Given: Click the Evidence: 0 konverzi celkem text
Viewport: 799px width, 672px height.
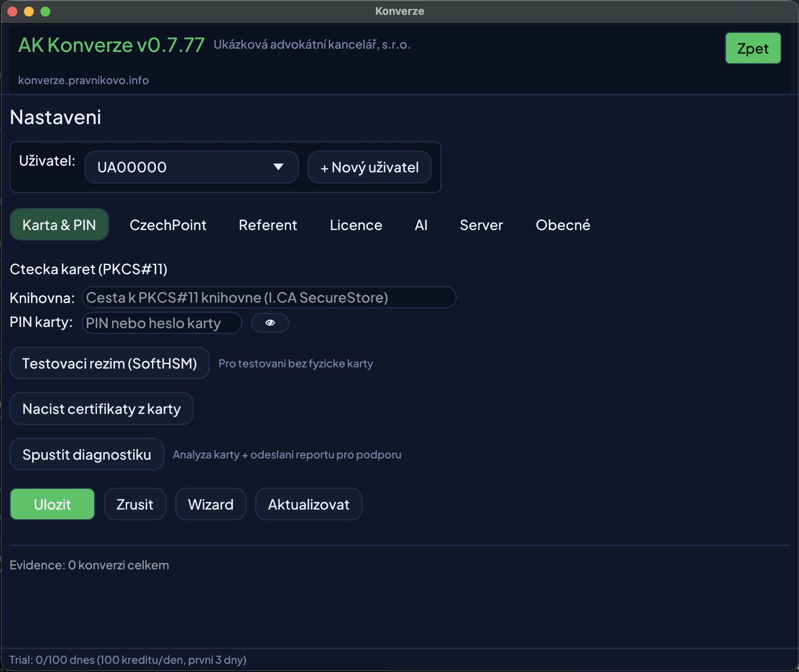Looking at the screenshot, I should point(89,565).
